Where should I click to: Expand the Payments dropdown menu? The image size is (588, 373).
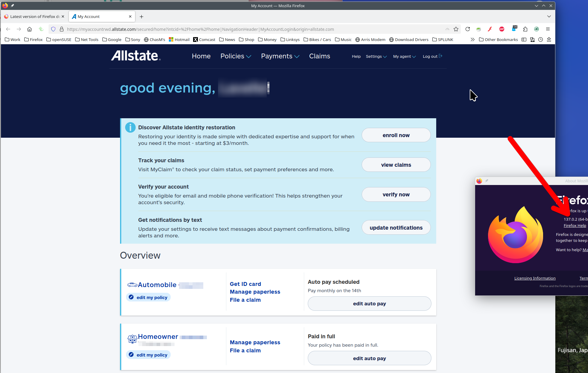tap(280, 56)
